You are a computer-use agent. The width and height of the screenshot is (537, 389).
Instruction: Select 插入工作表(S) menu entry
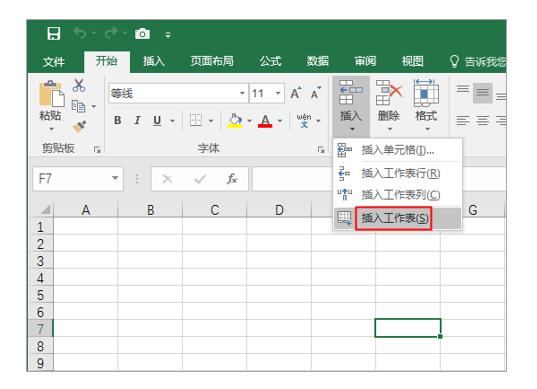coord(397,218)
